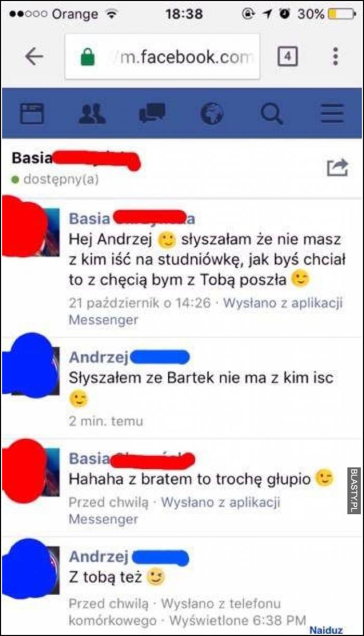Tap the battery indicator in status bar

pos(342,14)
